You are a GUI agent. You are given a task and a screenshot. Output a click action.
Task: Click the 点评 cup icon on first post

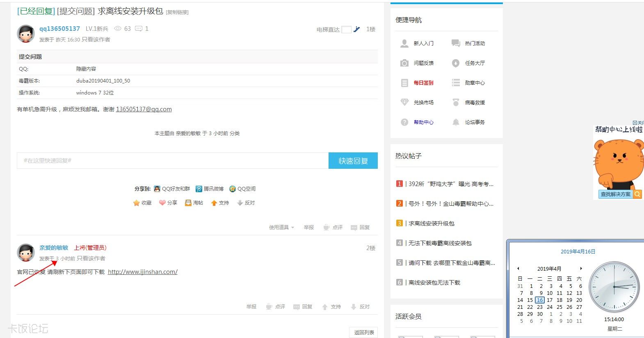(x=327, y=227)
